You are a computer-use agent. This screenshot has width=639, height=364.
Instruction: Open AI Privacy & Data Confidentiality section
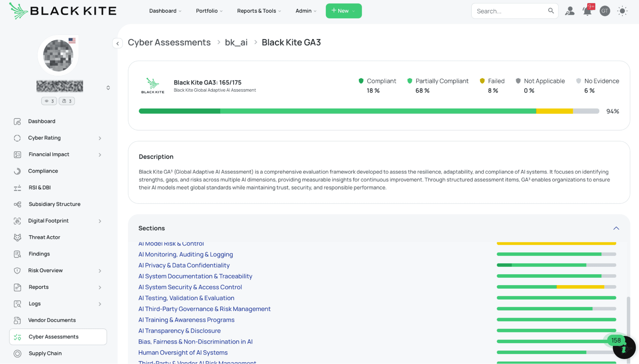click(x=184, y=265)
